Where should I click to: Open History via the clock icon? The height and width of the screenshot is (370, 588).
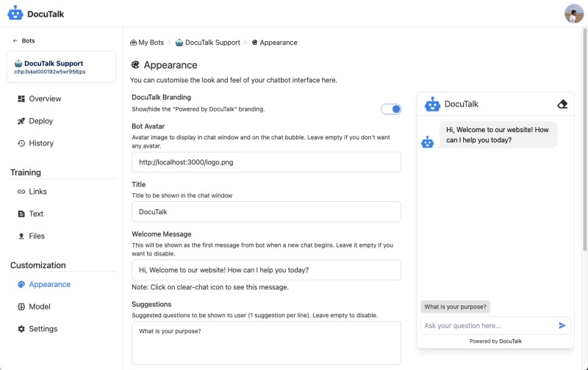tap(21, 143)
